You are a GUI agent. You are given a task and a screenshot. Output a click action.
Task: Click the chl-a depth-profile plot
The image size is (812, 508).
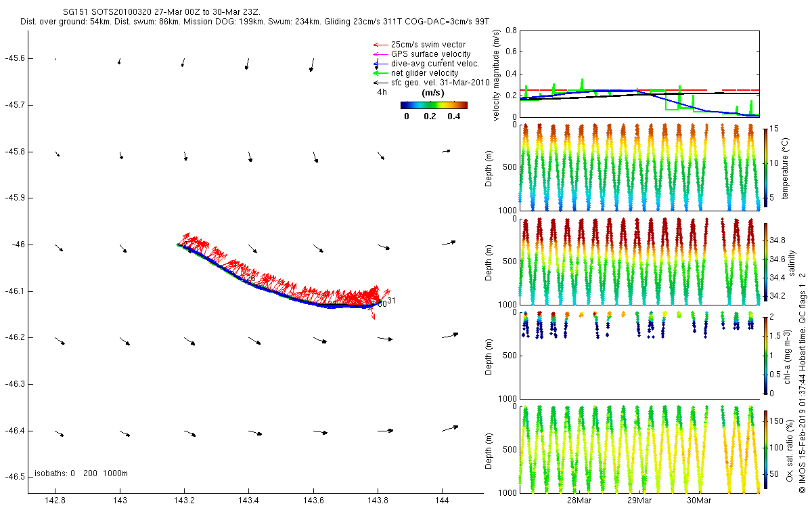(639, 356)
